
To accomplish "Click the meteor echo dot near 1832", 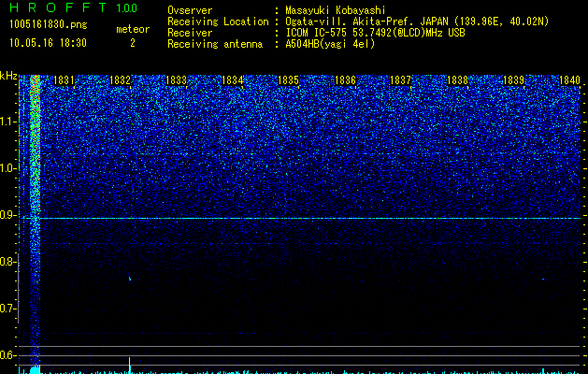I will [x=130, y=279].
